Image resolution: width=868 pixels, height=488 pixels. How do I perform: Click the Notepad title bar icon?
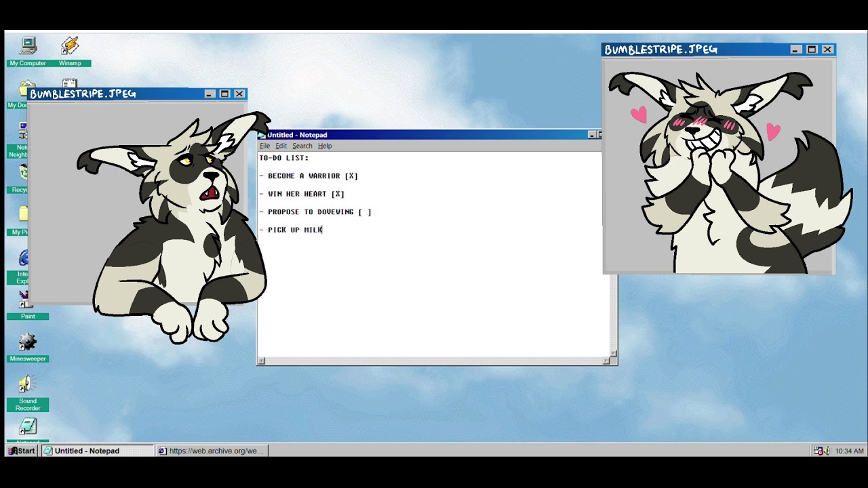click(x=262, y=135)
